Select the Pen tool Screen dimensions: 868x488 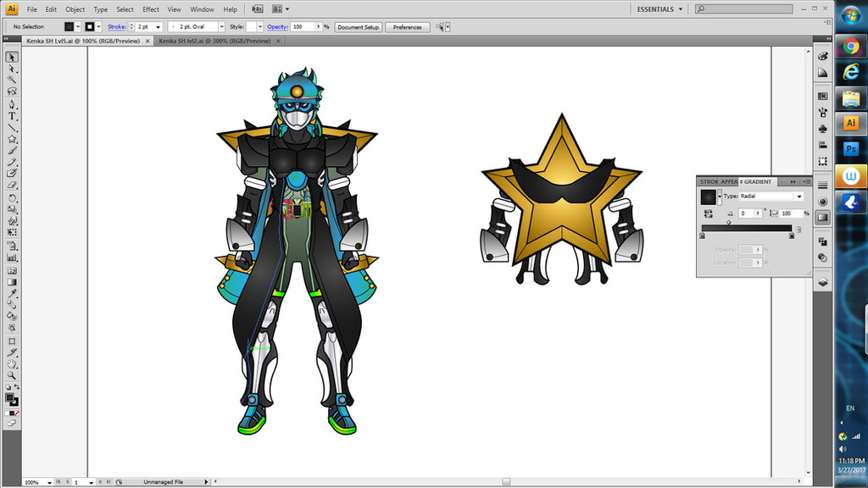tap(12, 104)
